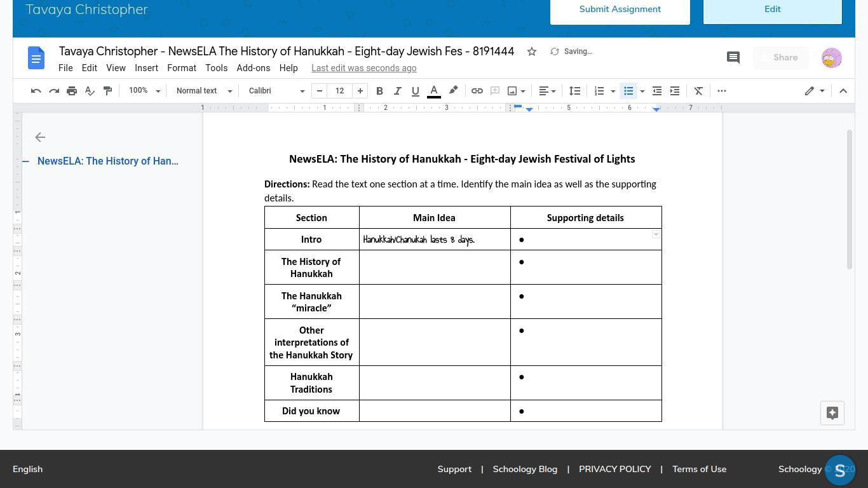Star this document
Viewport: 868px width, 488px height.
tap(532, 51)
